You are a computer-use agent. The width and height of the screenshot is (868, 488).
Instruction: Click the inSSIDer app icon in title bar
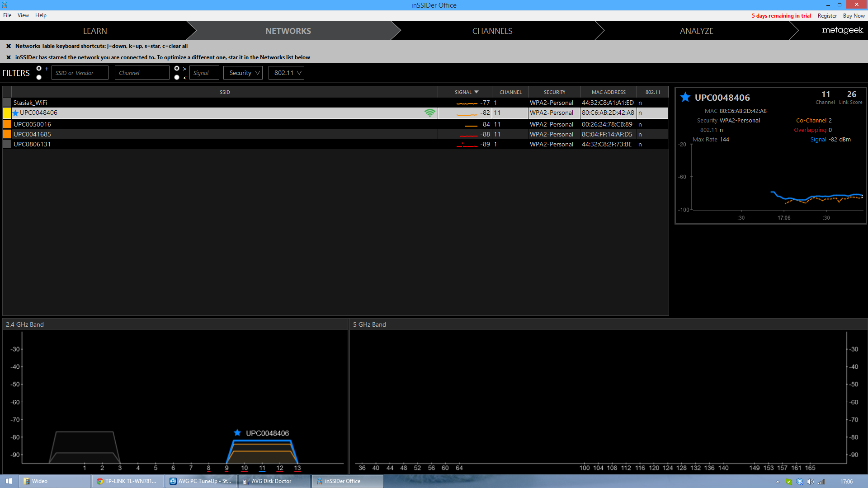click(x=5, y=5)
